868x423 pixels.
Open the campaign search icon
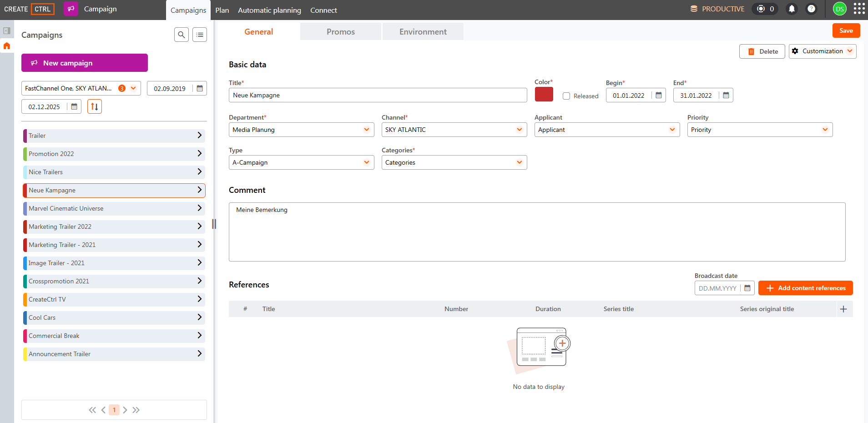(x=182, y=35)
